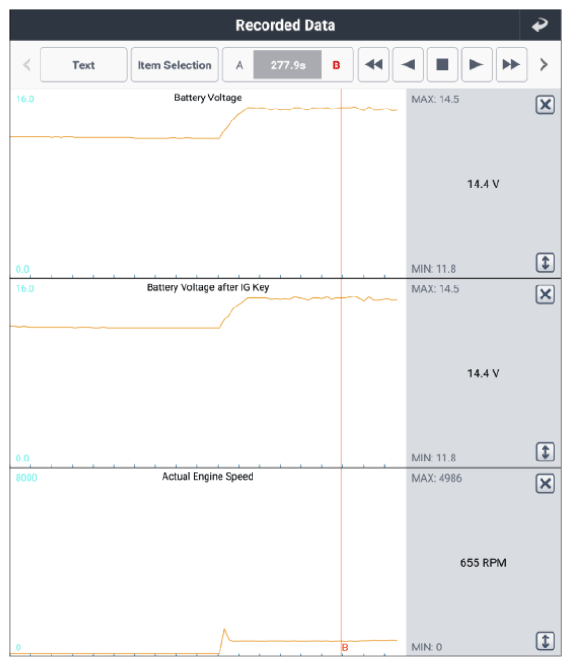Play recorded data forward

click(x=477, y=65)
